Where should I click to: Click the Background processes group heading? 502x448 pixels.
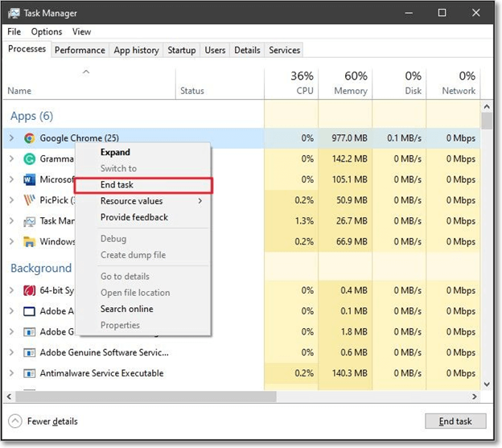(x=41, y=268)
